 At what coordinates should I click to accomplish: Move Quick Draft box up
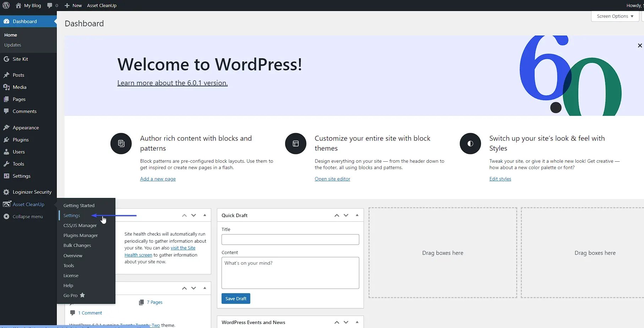[x=337, y=215]
